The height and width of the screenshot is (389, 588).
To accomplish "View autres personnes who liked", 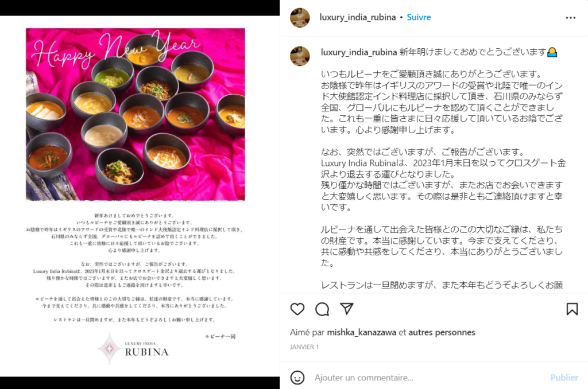I will (x=442, y=332).
